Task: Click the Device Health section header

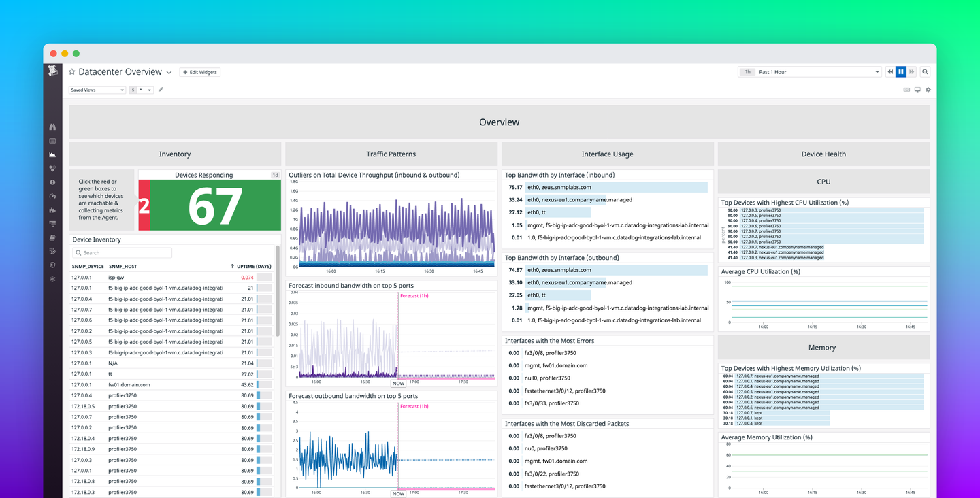Action: coord(824,154)
